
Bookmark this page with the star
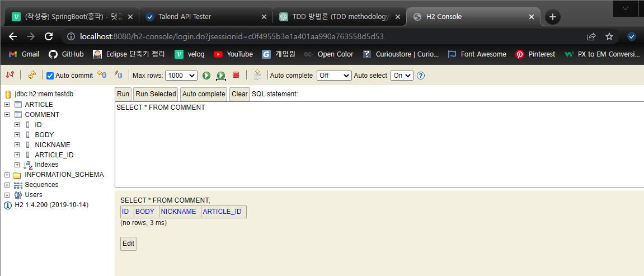pos(609,36)
